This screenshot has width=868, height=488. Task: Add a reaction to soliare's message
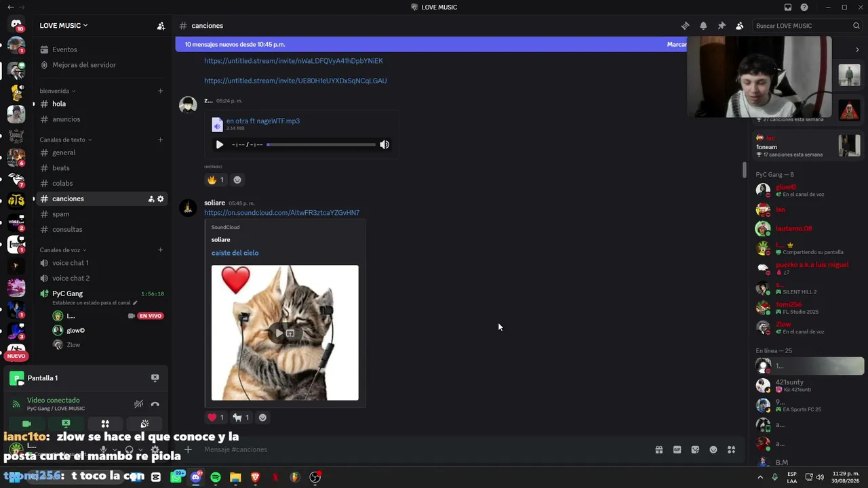tap(262, 418)
